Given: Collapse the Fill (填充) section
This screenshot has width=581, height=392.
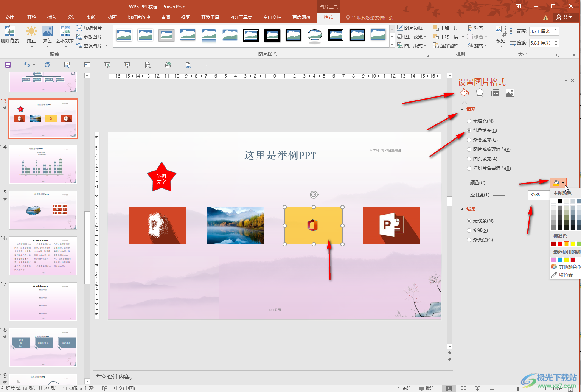Looking at the screenshot, I should pyautogui.click(x=462, y=109).
